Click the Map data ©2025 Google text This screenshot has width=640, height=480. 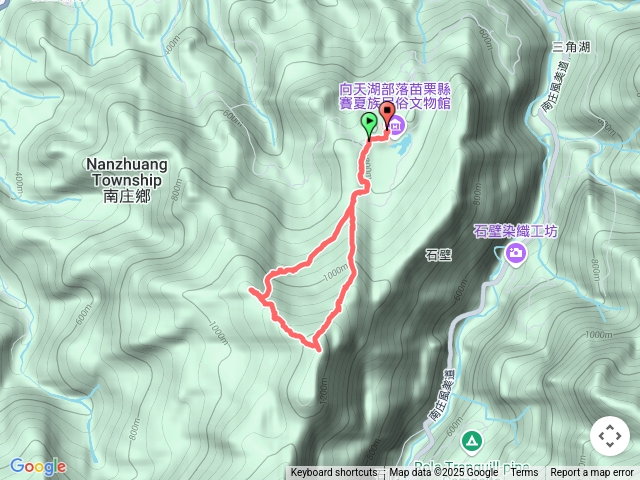[443, 473]
